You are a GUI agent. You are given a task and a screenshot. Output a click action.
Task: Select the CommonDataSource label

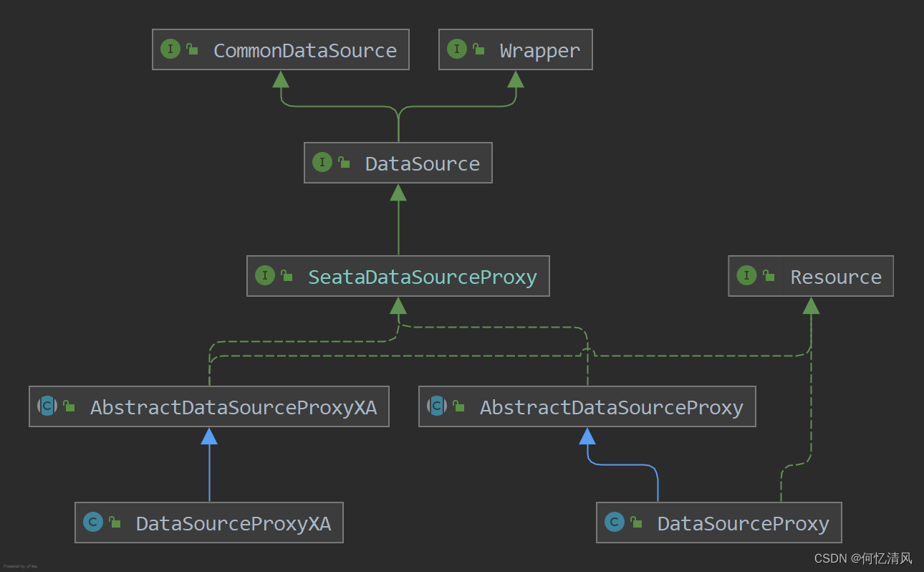click(x=305, y=50)
